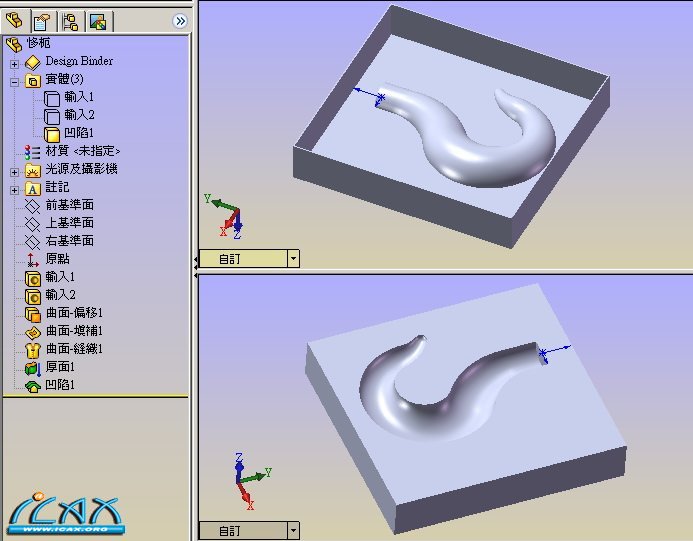Click the coordinate triad in the upper viewport
This screenshot has height=541, width=693.
click(x=225, y=217)
